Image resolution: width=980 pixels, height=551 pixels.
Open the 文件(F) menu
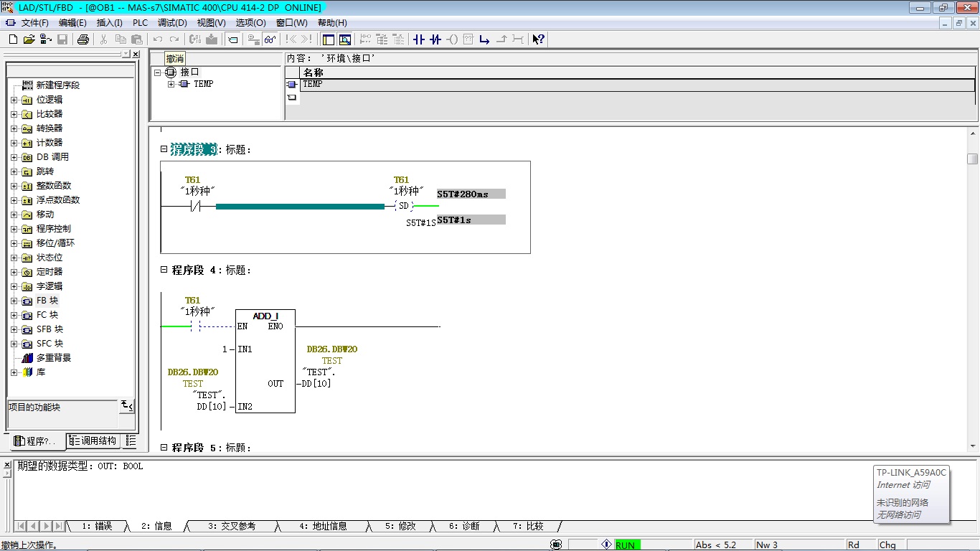point(35,23)
